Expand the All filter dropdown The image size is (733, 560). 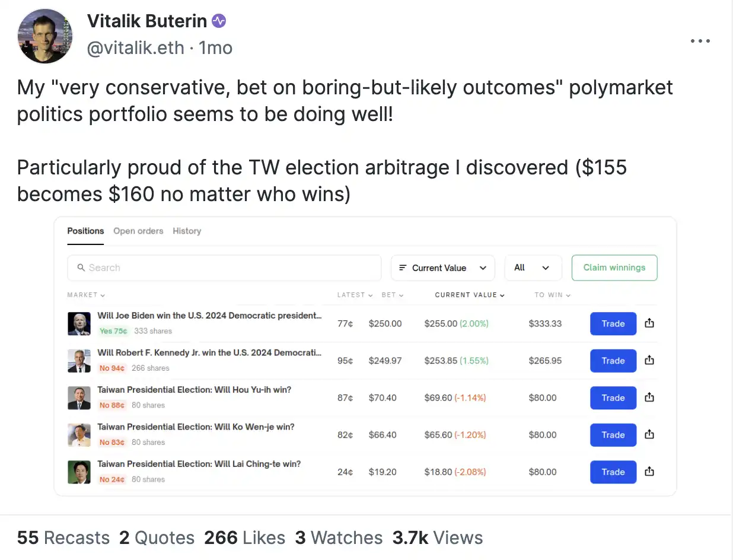533,268
